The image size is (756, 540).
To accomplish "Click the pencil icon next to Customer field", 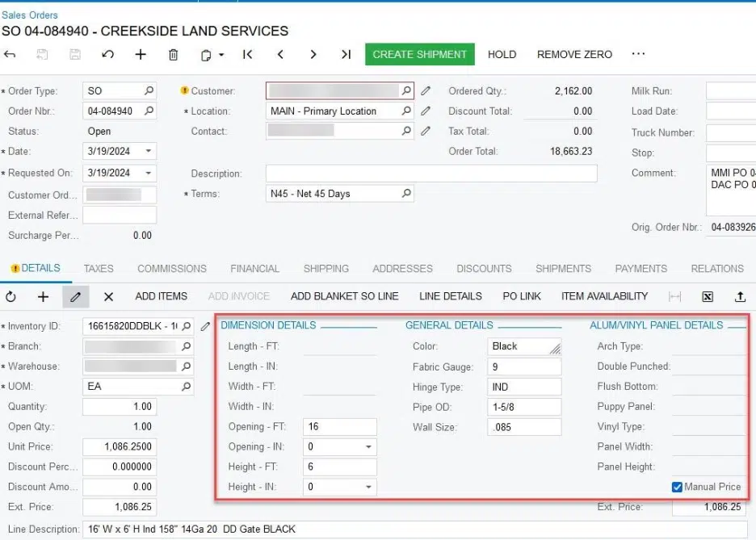I will click(x=426, y=91).
